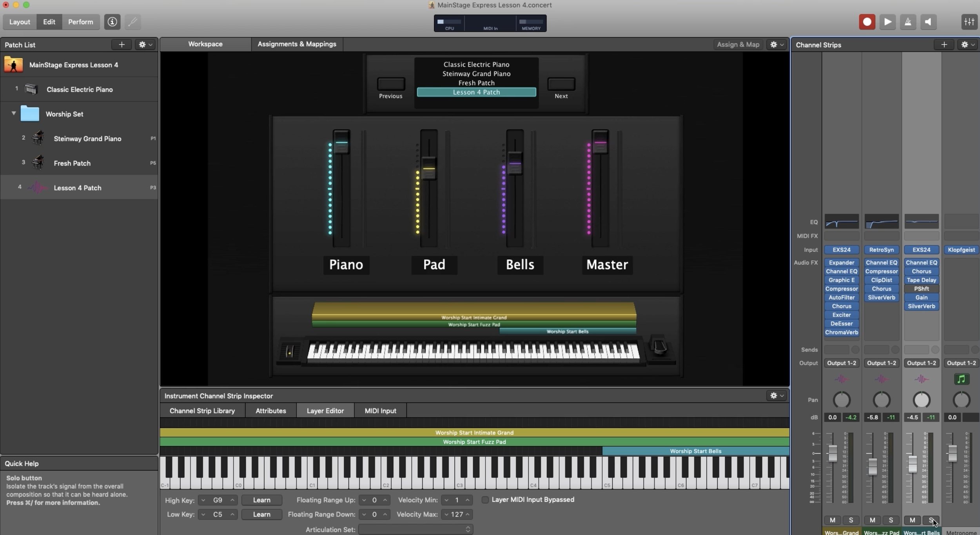Viewport: 980px width, 535px height.
Task: Open the Articulation Set pop-up menu
Action: click(x=416, y=529)
